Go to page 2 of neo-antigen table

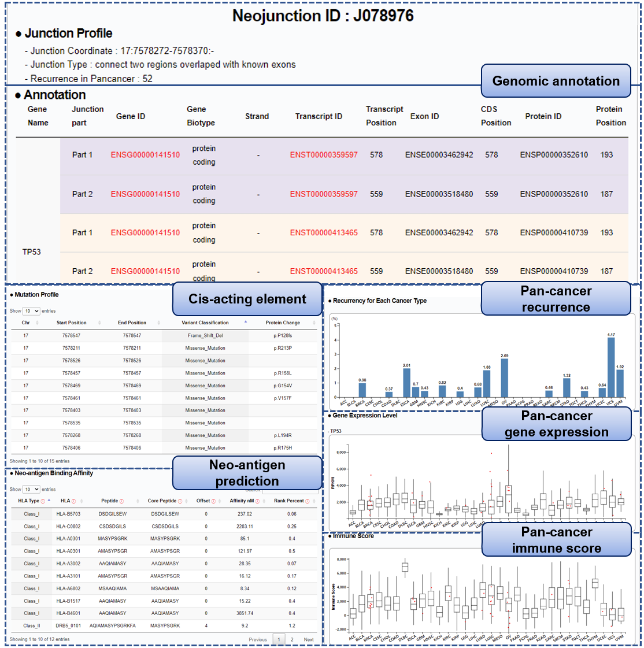tap(292, 639)
